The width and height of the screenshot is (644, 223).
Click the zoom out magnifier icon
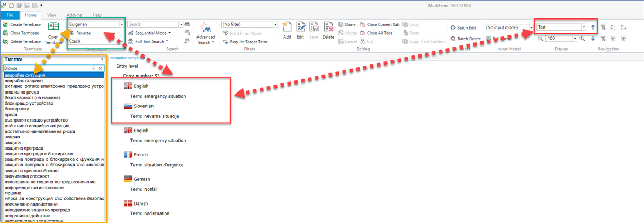coord(541,39)
